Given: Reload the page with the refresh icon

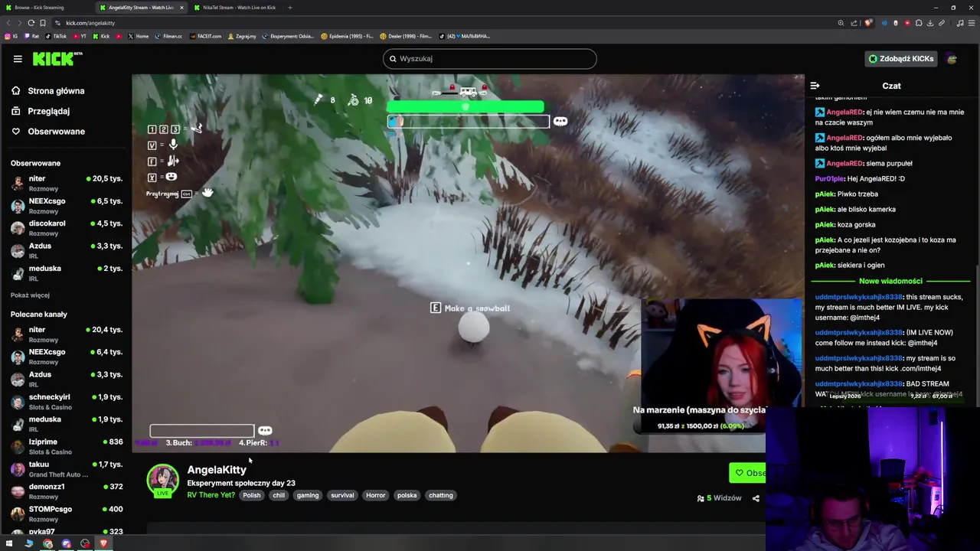Looking at the screenshot, I should [31, 23].
